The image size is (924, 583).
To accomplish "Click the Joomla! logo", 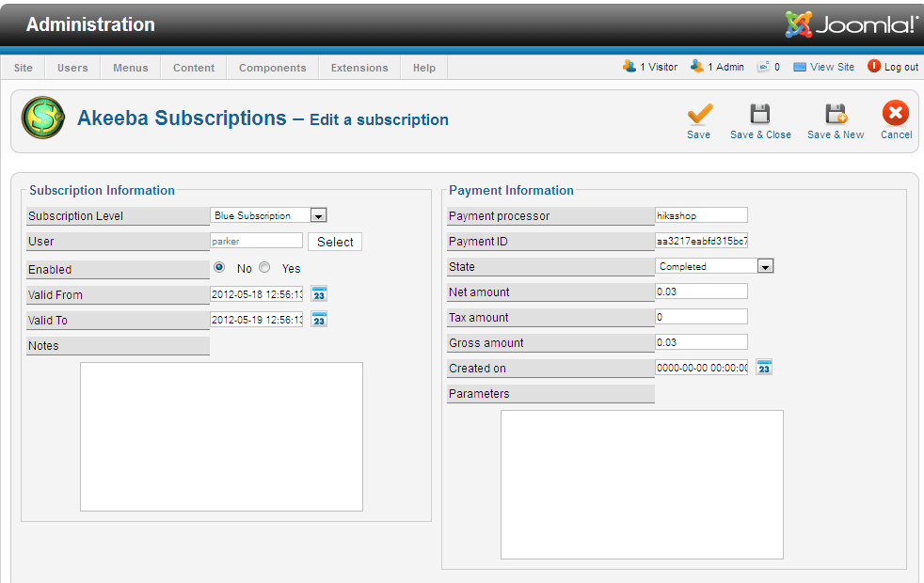I will point(852,24).
